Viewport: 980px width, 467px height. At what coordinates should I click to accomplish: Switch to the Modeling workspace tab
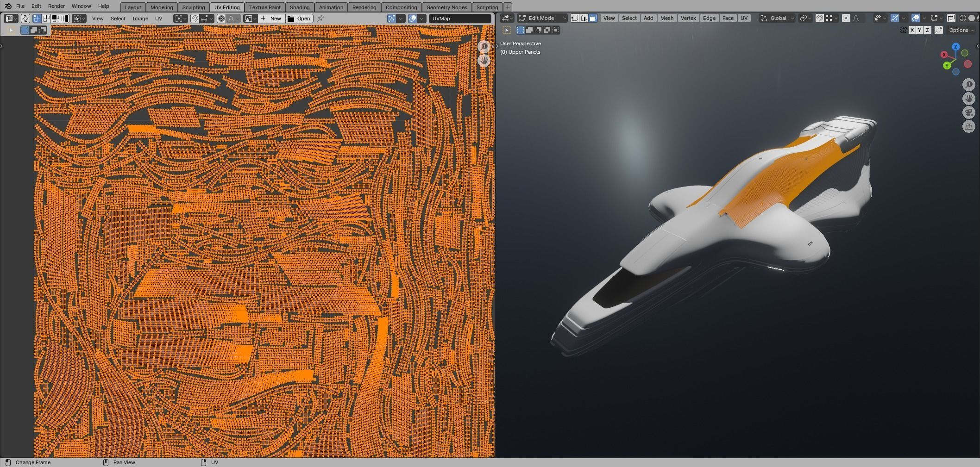162,7
